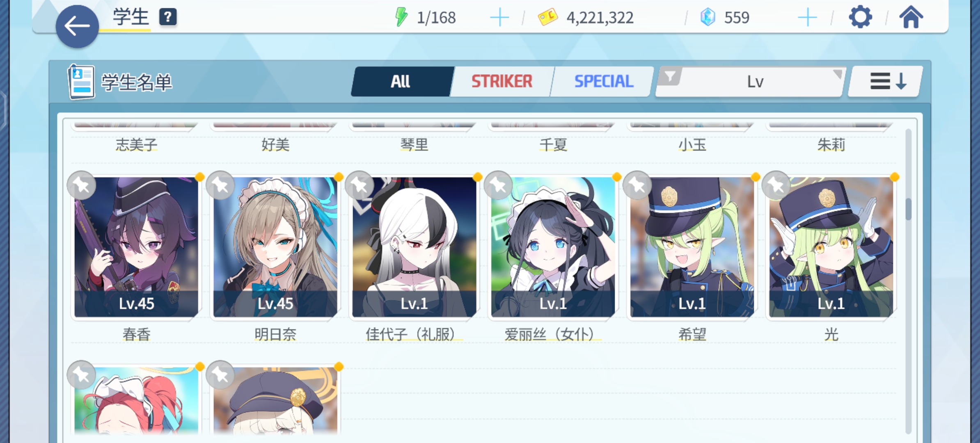980x443 pixels.
Task: Open the filter funnel icon
Action: pyautogui.click(x=670, y=76)
